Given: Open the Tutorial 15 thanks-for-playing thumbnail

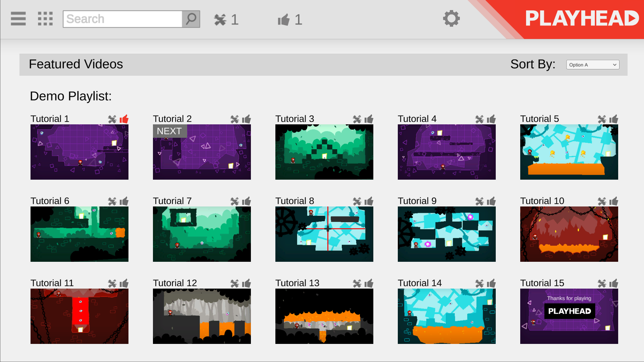Looking at the screenshot, I should 569,316.
